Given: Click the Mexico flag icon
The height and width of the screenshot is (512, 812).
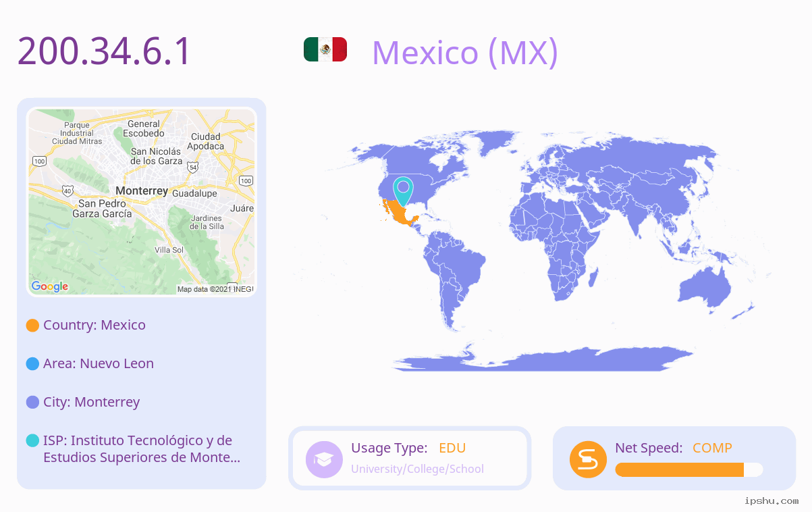Looking at the screenshot, I should coord(325,49).
